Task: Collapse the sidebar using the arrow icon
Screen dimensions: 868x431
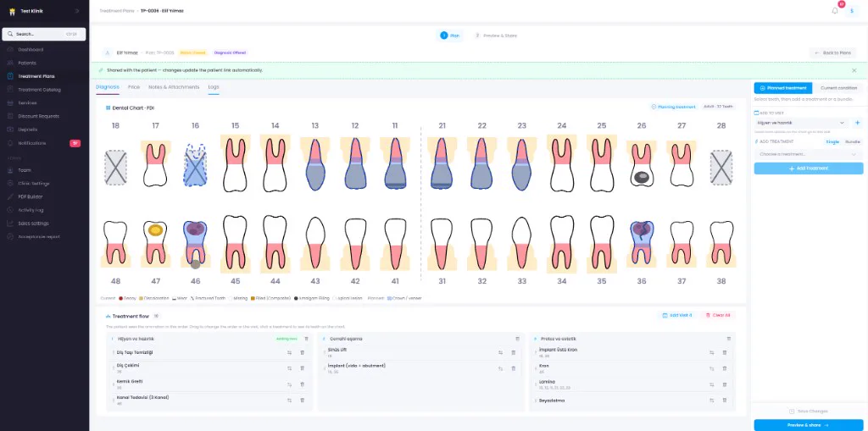Action: [77, 11]
